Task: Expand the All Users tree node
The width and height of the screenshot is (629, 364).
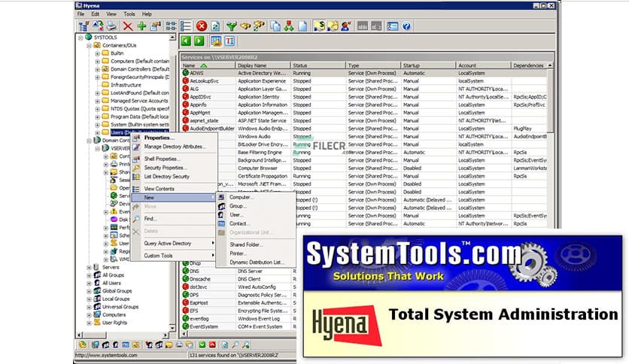Action: (89, 284)
